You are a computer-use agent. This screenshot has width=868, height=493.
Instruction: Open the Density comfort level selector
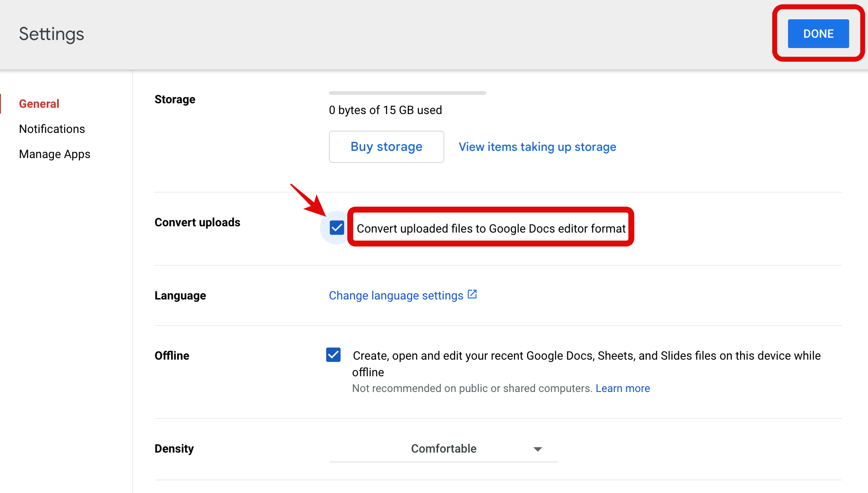click(444, 448)
